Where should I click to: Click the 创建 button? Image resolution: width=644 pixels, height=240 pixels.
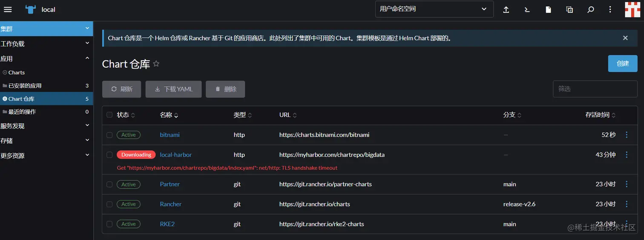point(623,63)
